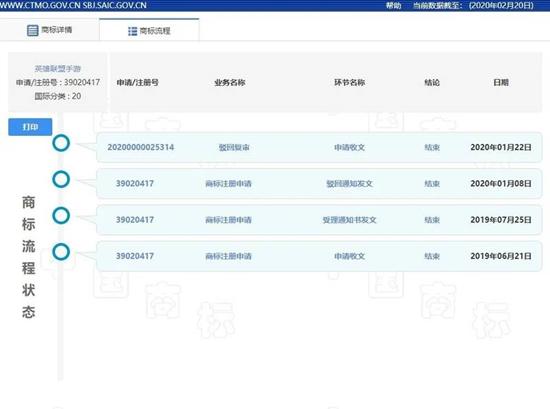
Task: Click the 商标详情 tab icon
Action: click(32, 30)
